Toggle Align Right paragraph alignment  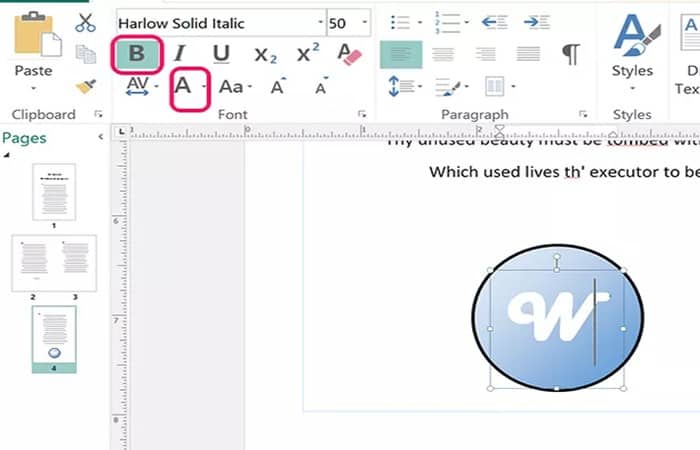pyautogui.click(x=485, y=54)
